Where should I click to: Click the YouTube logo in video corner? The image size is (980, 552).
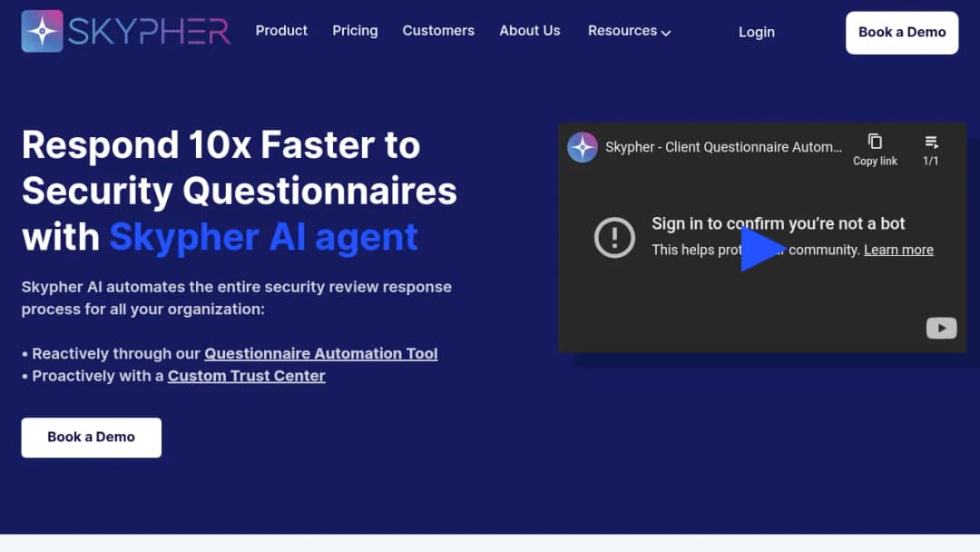pos(941,328)
